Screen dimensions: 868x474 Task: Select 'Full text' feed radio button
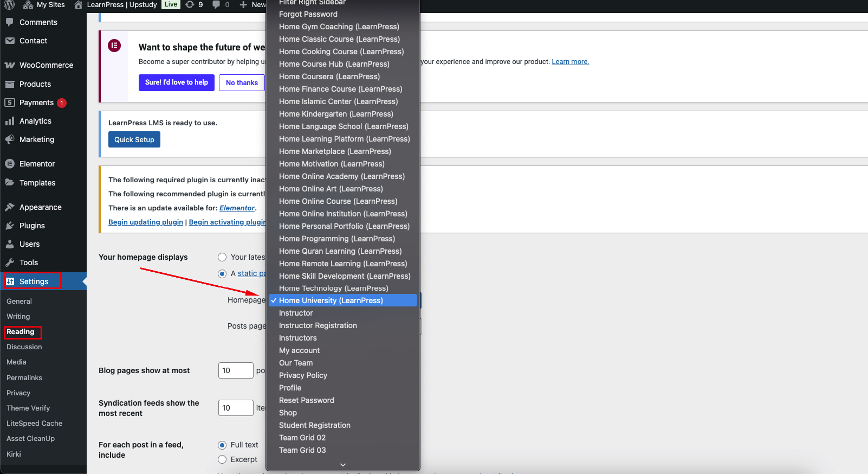coord(222,445)
